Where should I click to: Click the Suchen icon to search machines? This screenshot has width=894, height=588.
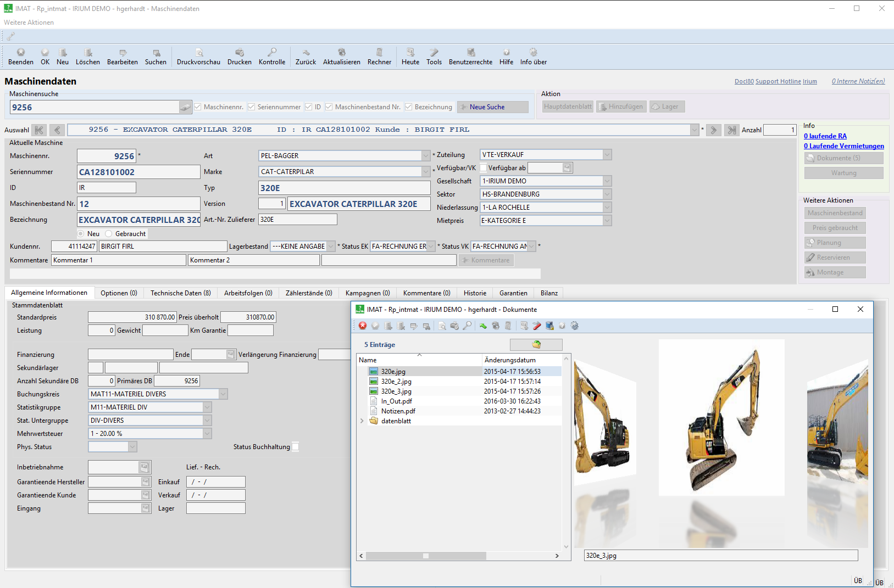click(156, 56)
